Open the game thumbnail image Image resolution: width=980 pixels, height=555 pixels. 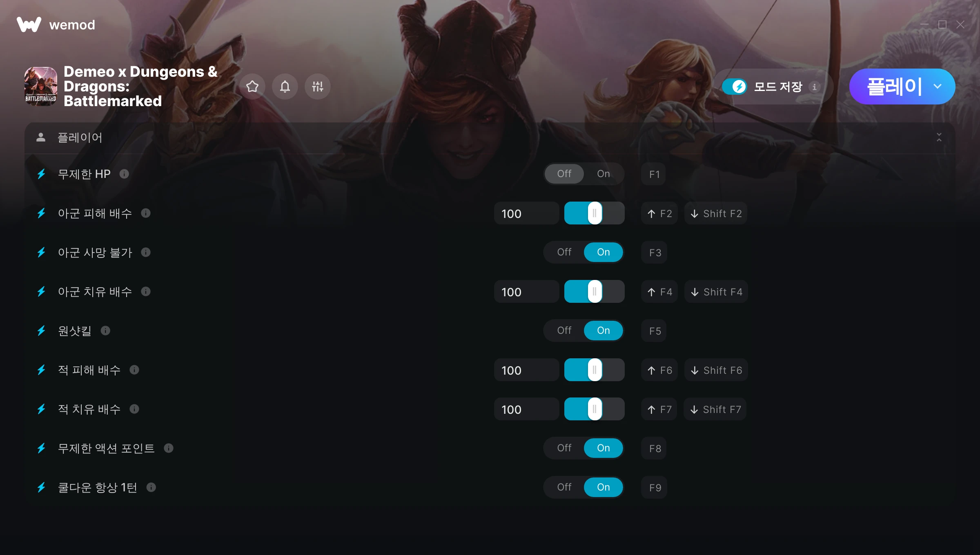coord(41,87)
